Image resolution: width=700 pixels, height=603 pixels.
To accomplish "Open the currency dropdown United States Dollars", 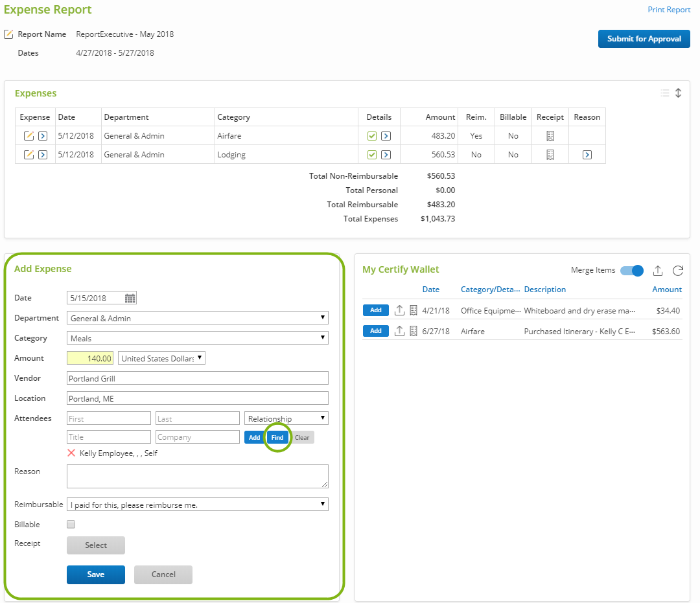I will 161,358.
